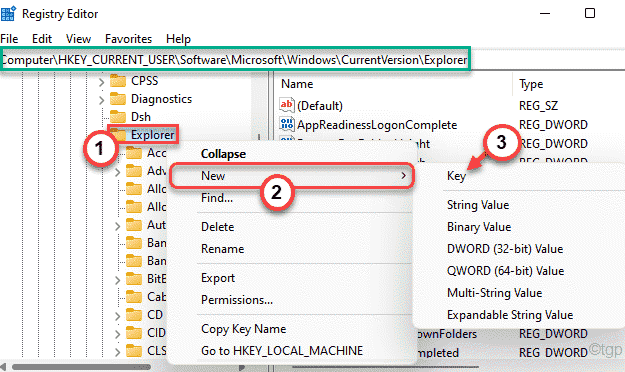The image size is (625, 372).
Task: Expand the Adv subkey node
Action: (117, 172)
